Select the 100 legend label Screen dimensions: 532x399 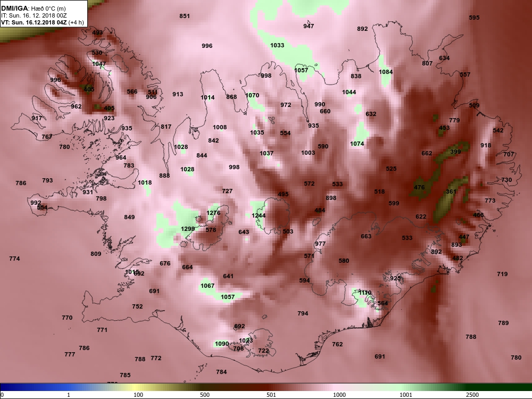pos(138,395)
